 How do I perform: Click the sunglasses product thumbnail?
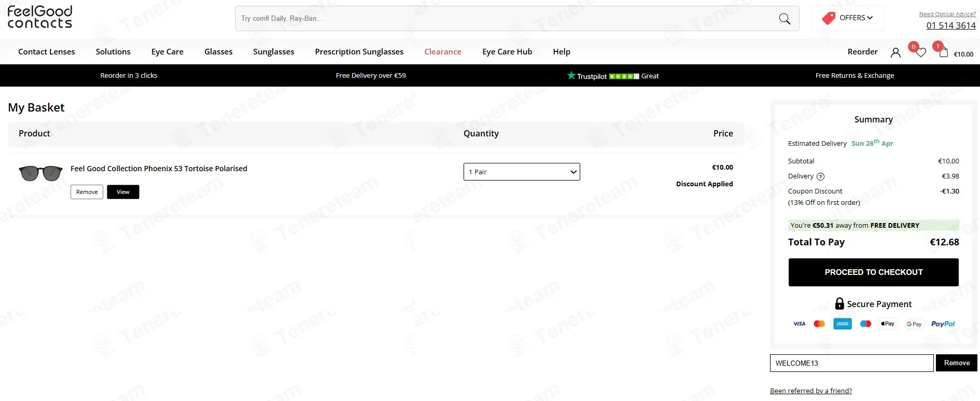pos(40,173)
